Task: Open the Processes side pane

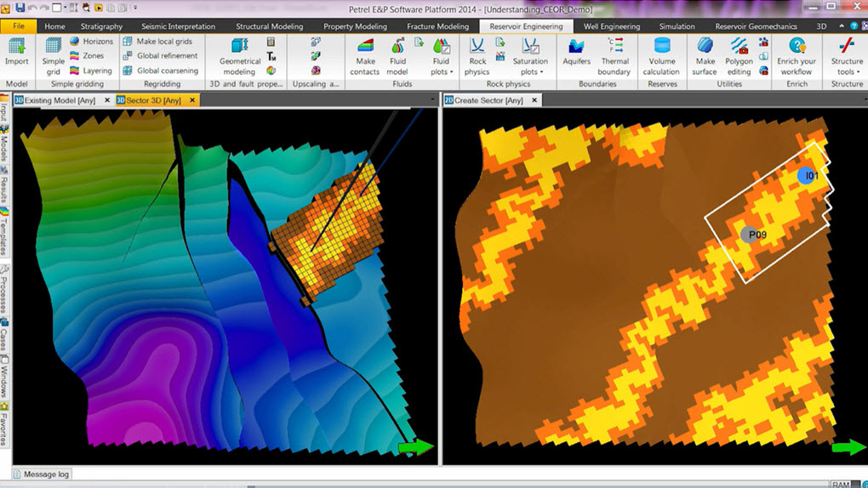Action: (4, 291)
